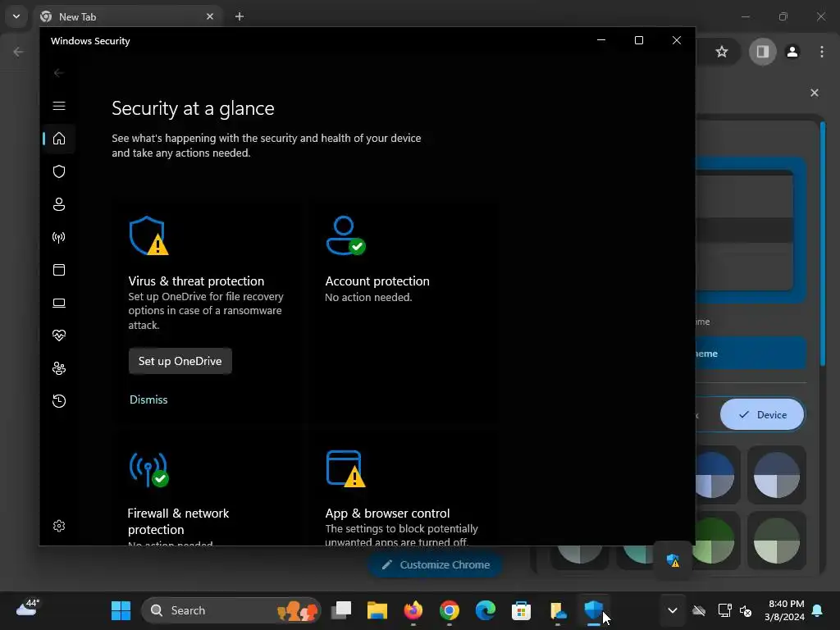The image size is (840, 630).
Task: Open Chrome three-dot menu
Action: pos(822,52)
